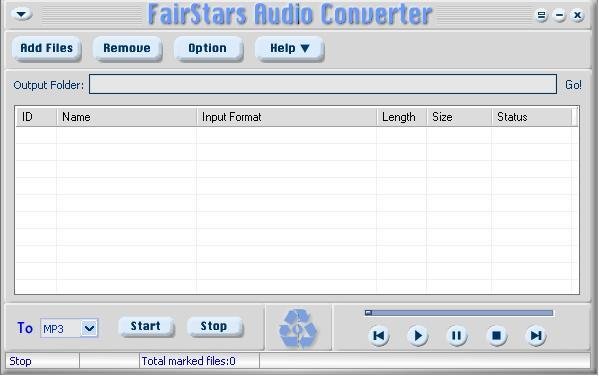Click the Start conversion button

(146, 326)
